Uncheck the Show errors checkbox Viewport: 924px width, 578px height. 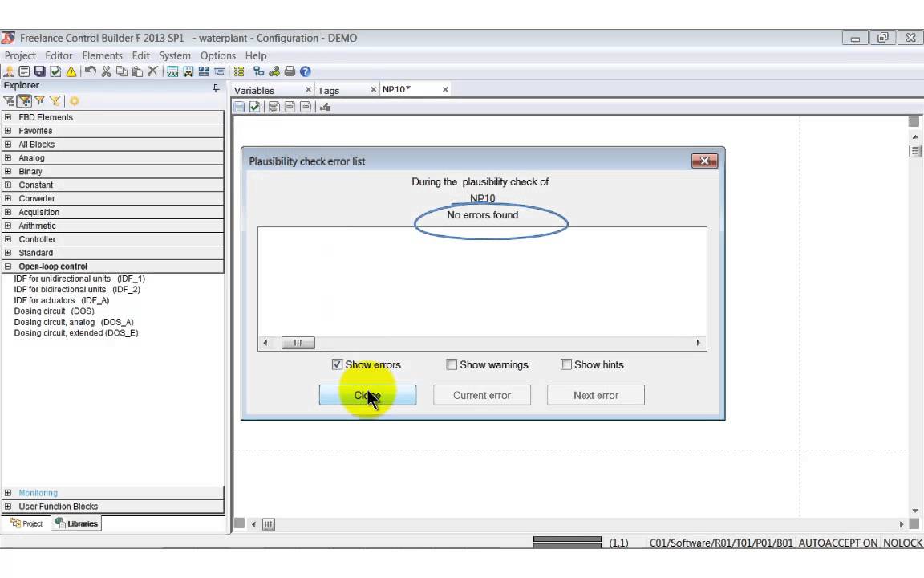click(337, 364)
